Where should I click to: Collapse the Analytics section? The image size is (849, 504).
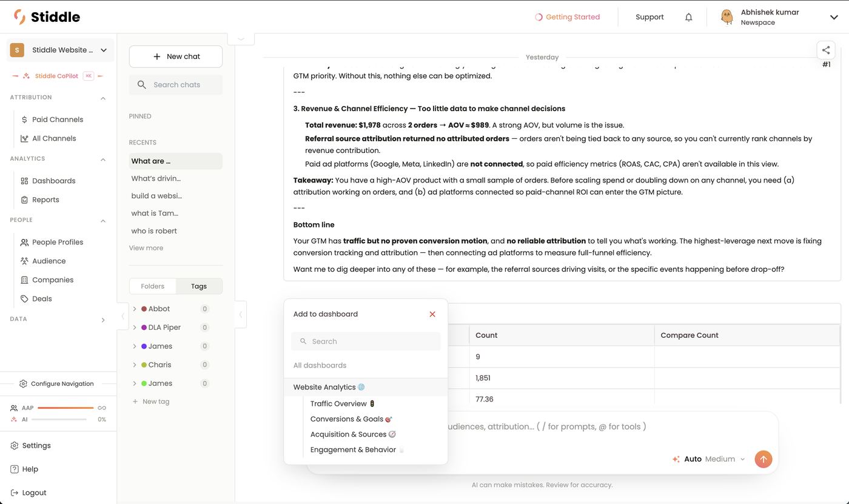point(102,159)
